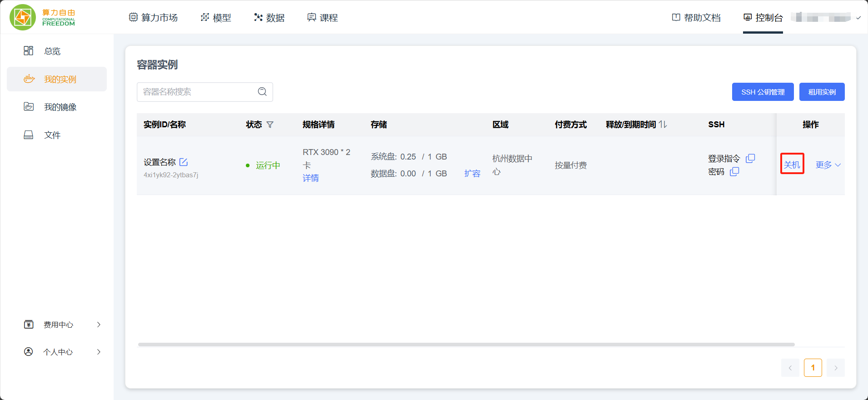This screenshot has height=400, width=868.
Task: Click the 费用中心 yen icon
Action: 29,324
